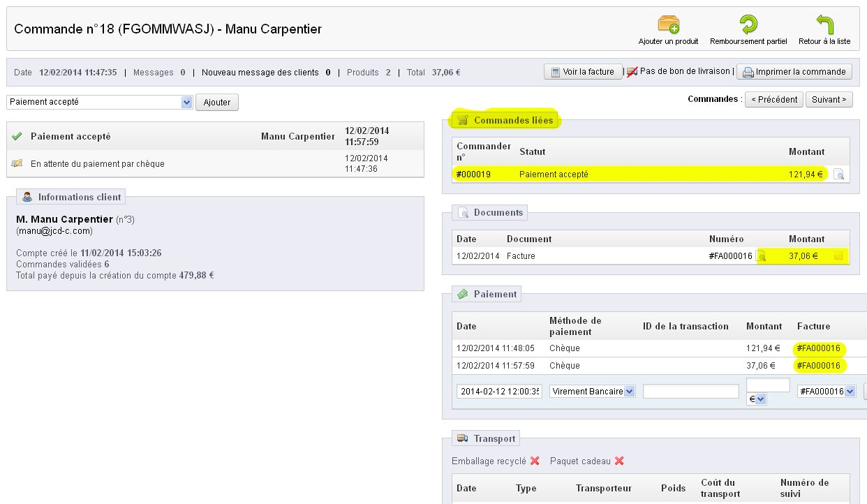This screenshot has width=867, height=504.
Task: Open the € currency dropdown
Action: (x=757, y=399)
